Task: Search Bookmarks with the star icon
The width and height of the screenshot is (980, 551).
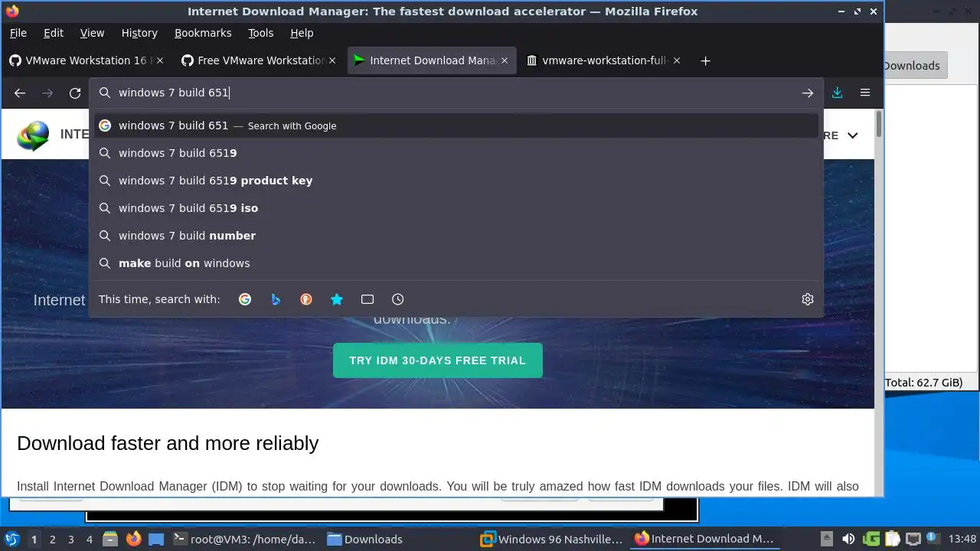Action: coord(337,299)
